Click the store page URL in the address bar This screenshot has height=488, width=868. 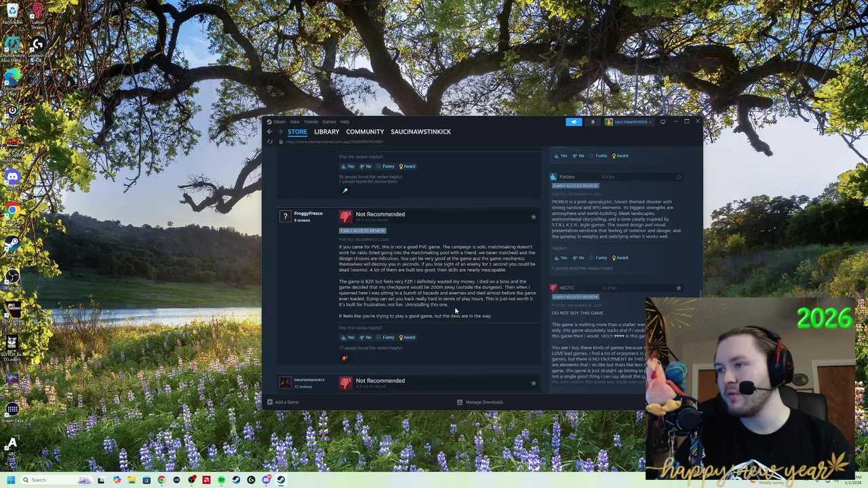[334, 142]
